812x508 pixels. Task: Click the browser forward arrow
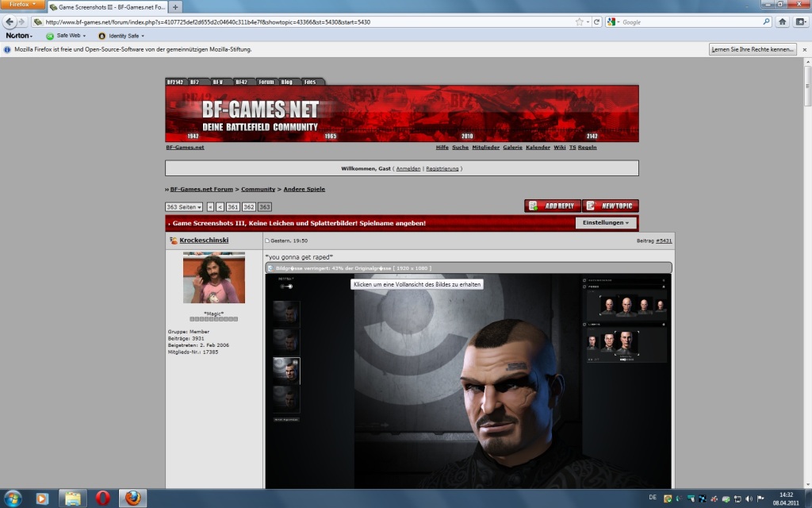point(21,21)
